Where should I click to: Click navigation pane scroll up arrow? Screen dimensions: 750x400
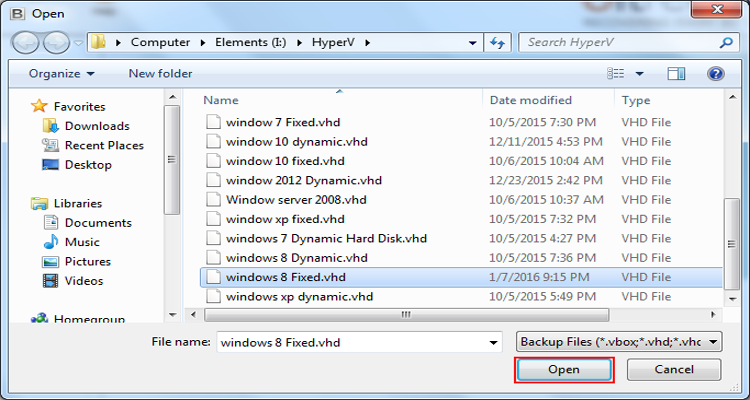coord(172,98)
